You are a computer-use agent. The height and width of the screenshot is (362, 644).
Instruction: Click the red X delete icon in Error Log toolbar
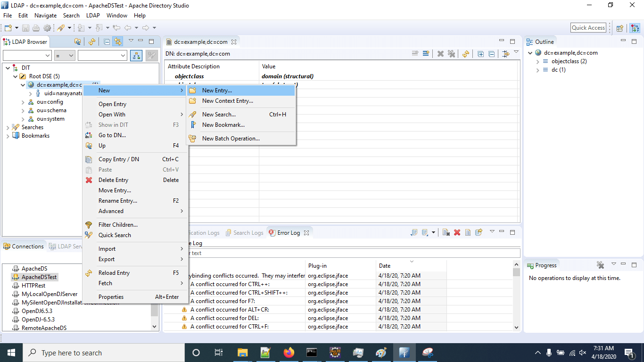click(x=457, y=232)
